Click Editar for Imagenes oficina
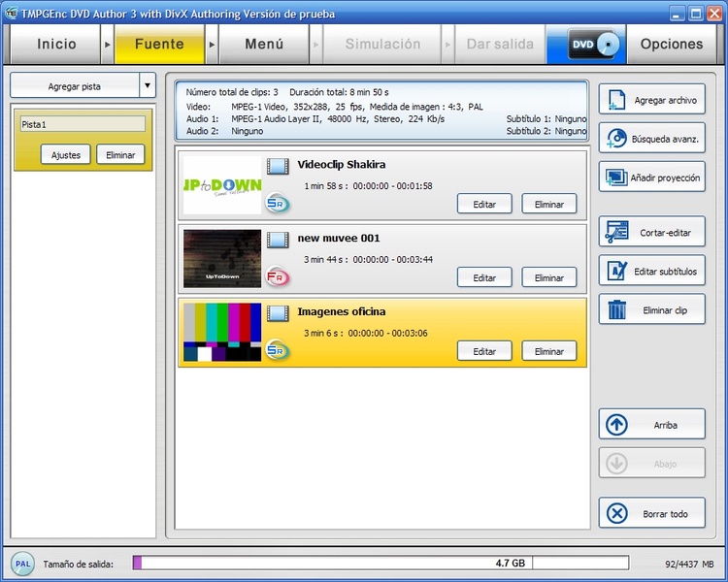This screenshot has width=728, height=582. pos(484,351)
